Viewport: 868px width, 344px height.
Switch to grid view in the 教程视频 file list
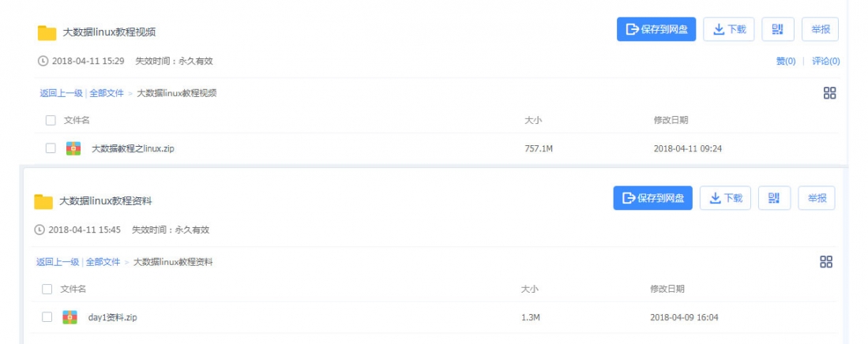coord(829,93)
